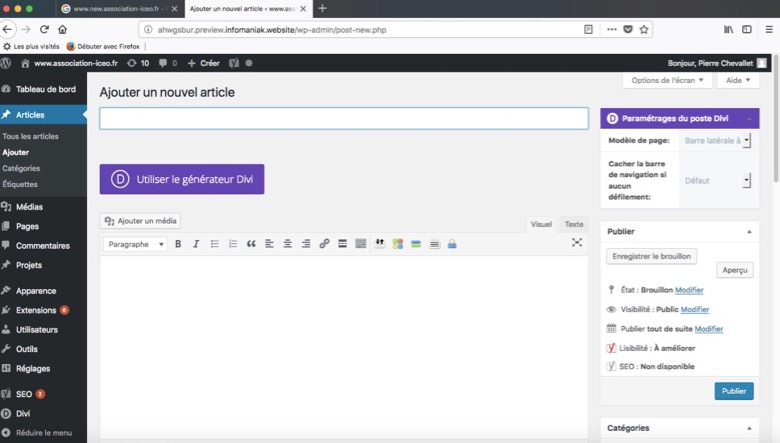This screenshot has width=780, height=443.
Task: Open Cacher la barre de navigation dropdown
Action: pos(716,180)
